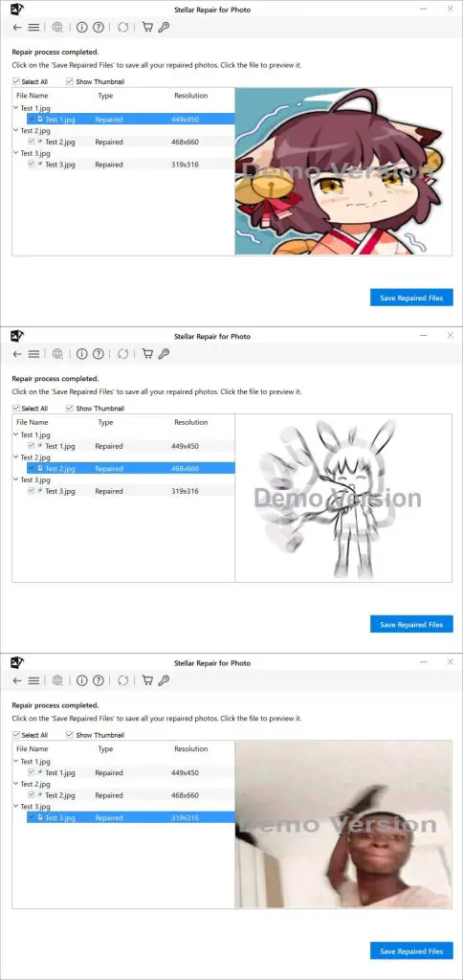Click update refresh icon in Test 1.jpg preview window

(x=123, y=28)
